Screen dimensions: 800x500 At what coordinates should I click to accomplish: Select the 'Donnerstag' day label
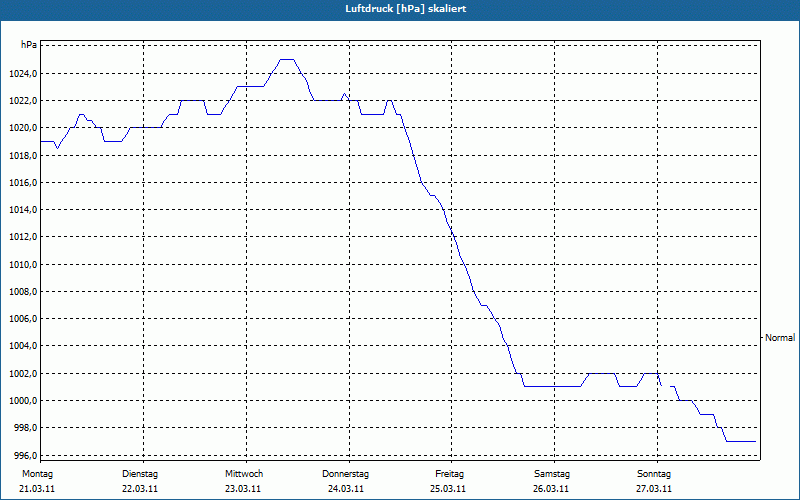coord(345,474)
